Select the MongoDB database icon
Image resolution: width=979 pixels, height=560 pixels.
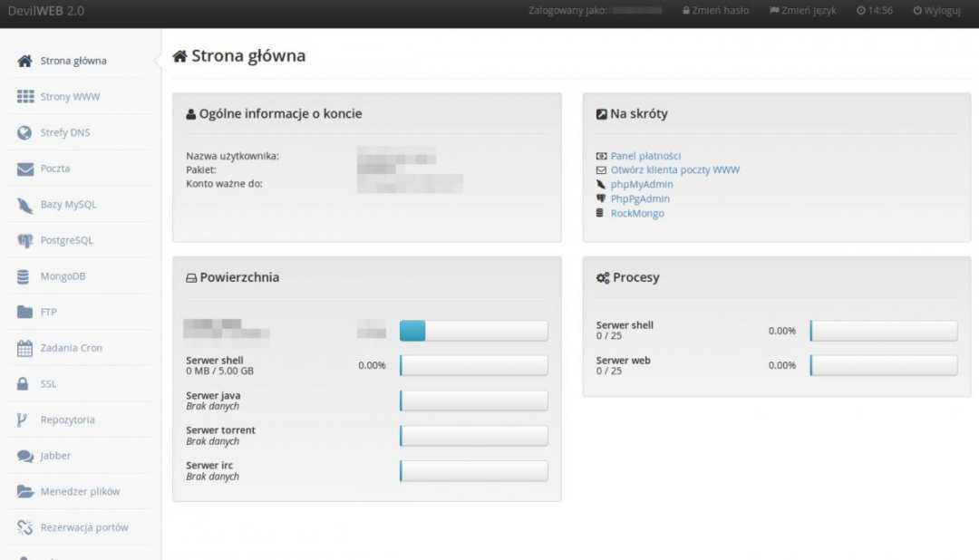tap(24, 276)
